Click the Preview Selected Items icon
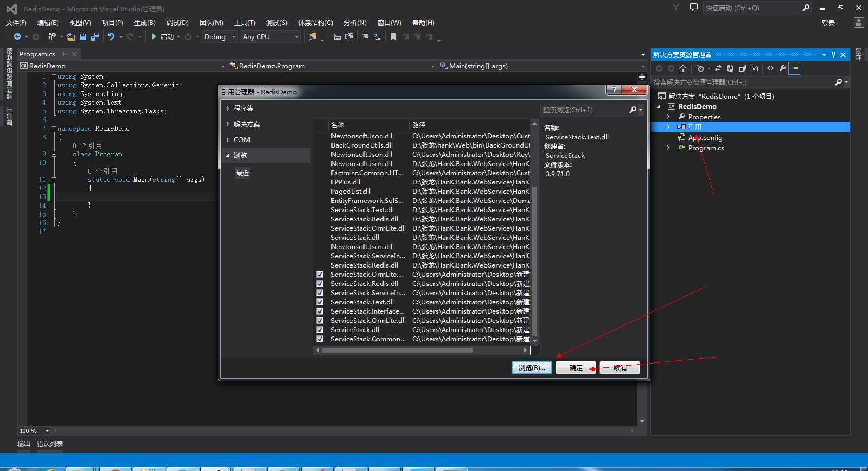Viewport: 868px width, 471px height. pos(794,68)
